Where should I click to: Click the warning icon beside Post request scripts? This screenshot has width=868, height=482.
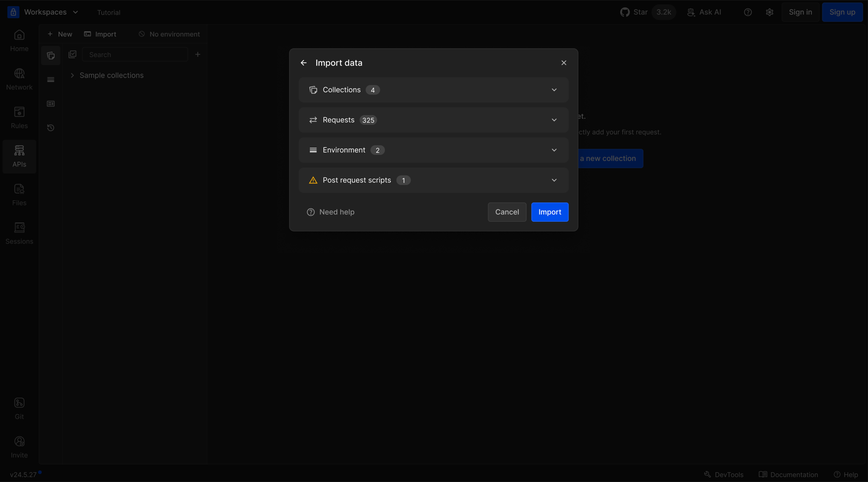[313, 180]
